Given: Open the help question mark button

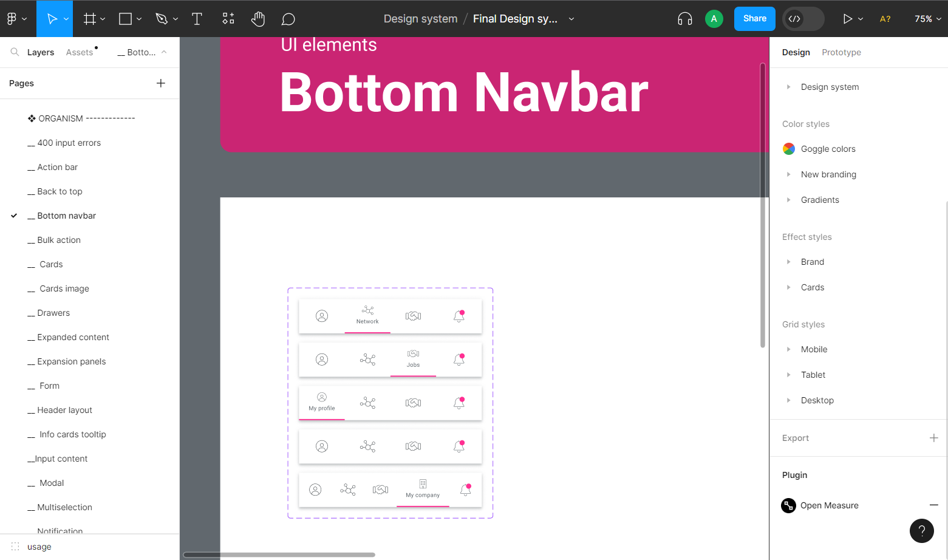Looking at the screenshot, I should (922, 531).
